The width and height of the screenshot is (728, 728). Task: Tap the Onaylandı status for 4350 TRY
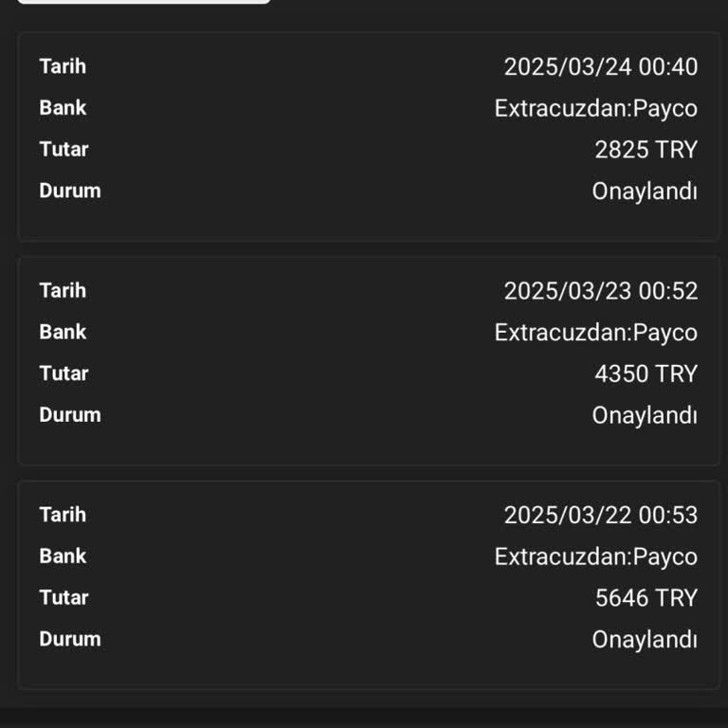(x=645, y=415)
